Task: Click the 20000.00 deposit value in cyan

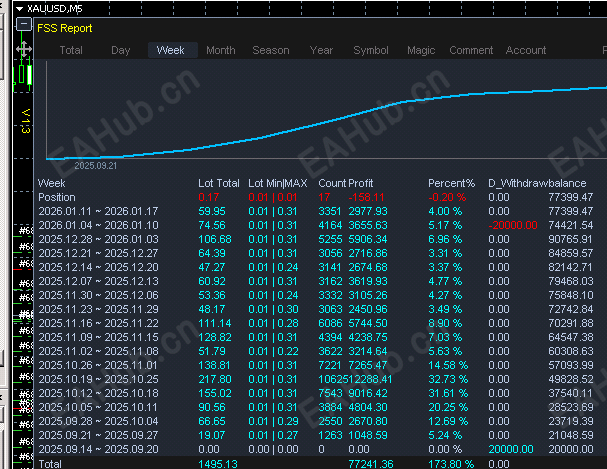Action: (511, 449)
